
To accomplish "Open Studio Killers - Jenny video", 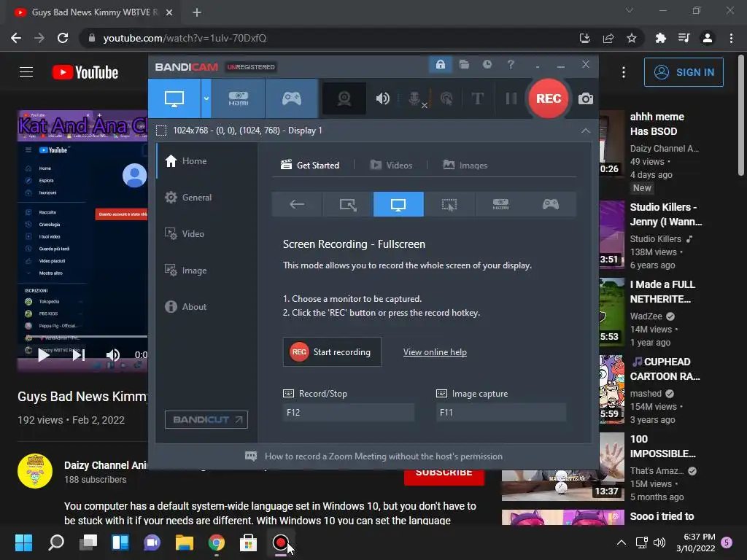I will tap(666, 214).
